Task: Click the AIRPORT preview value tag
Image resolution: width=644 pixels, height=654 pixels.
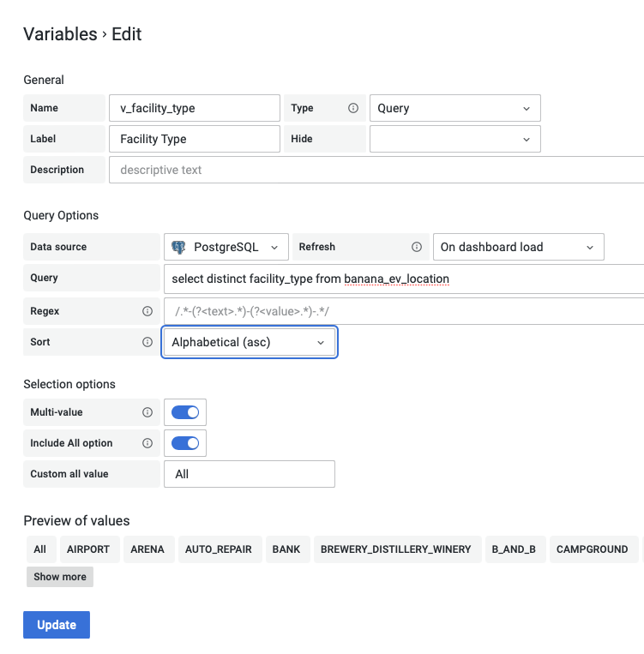Action: coord(88,549)
